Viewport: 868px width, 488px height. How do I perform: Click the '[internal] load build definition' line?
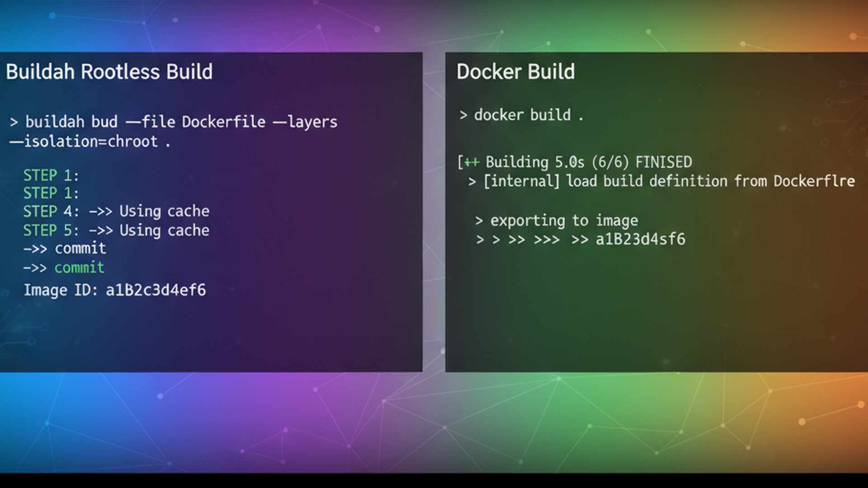tap(661, 181)
